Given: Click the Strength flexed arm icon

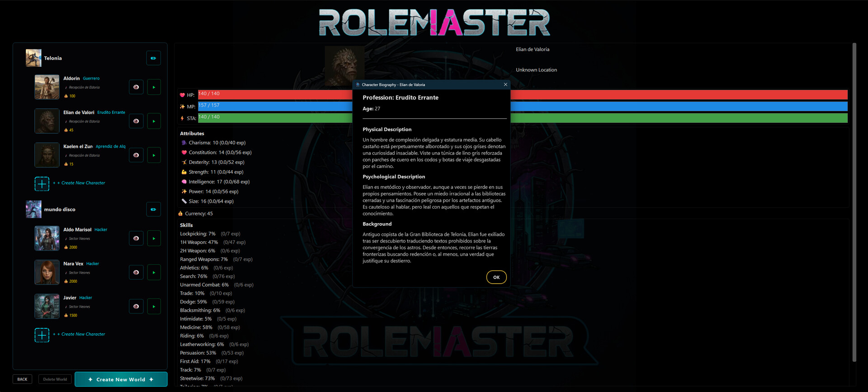Looking at the screenshot, I should [x=184, y=172].
